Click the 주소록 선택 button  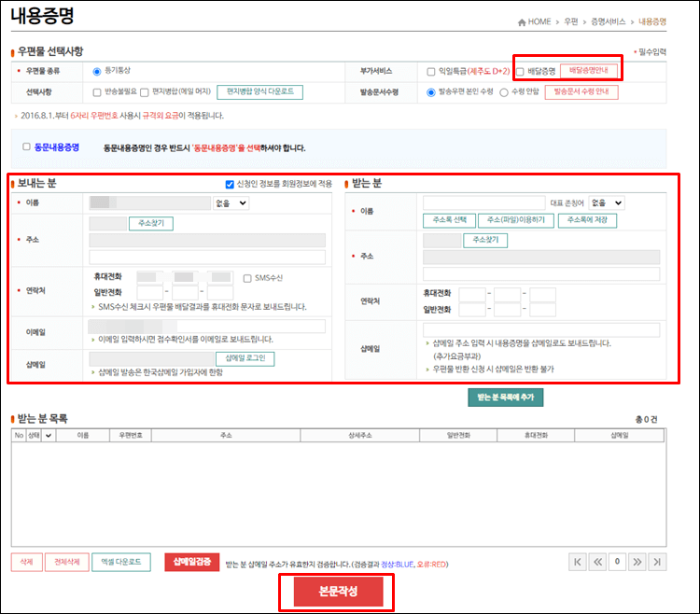coord(449,220)
